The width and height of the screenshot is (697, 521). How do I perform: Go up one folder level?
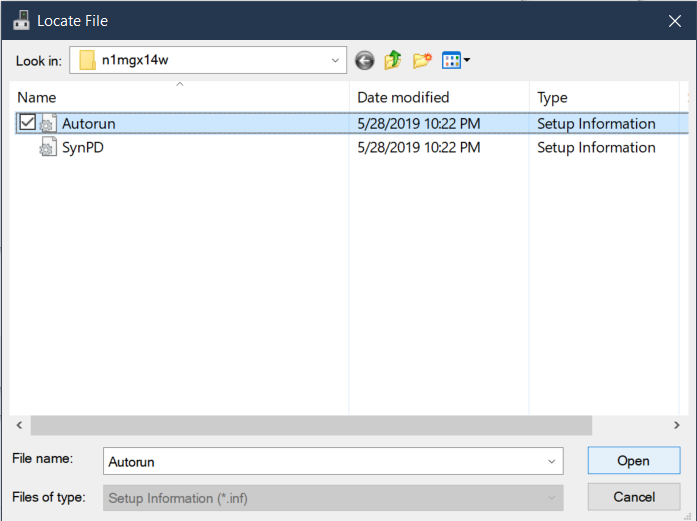[393, 61]
